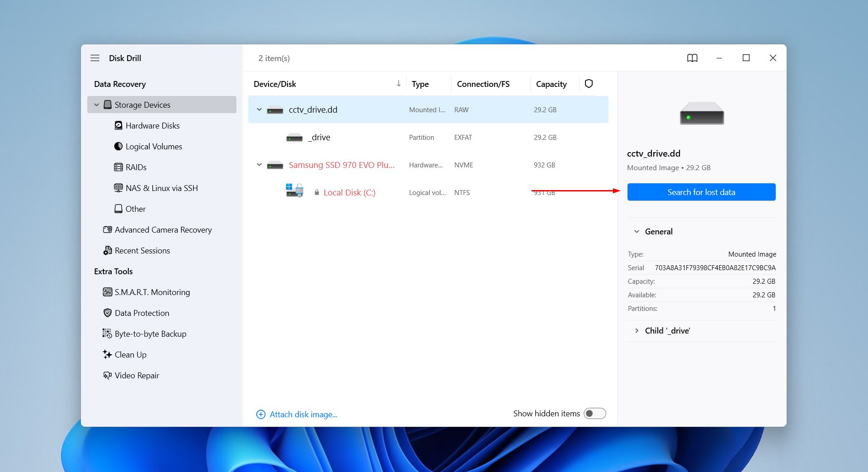Click the 2 item(s) count label
Image resolution: width=868 pixels, height=472 pixels.
[x=274, y=58]
